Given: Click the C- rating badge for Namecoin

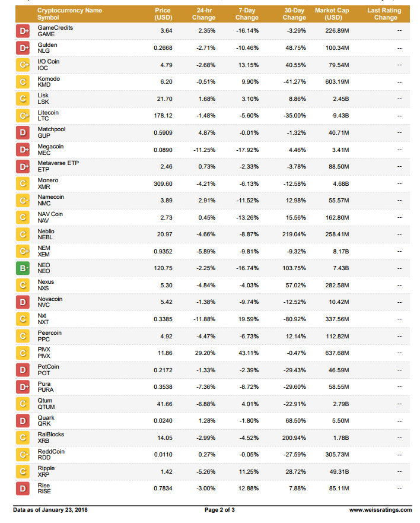Looking at the screenshot, I should tap(23, 201).
